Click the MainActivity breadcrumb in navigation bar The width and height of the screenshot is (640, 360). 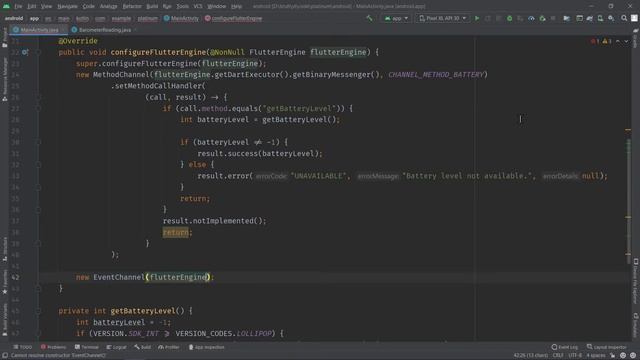pyautogui.click(x=181, y=18)
